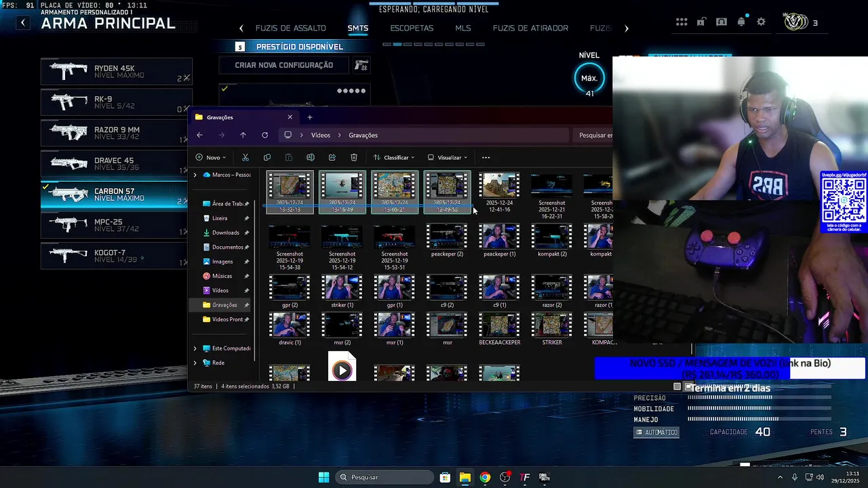This screenshot has width=868, height=488.
Task: Add a new explorer tab with plus icon
Action: click(310, 117)
